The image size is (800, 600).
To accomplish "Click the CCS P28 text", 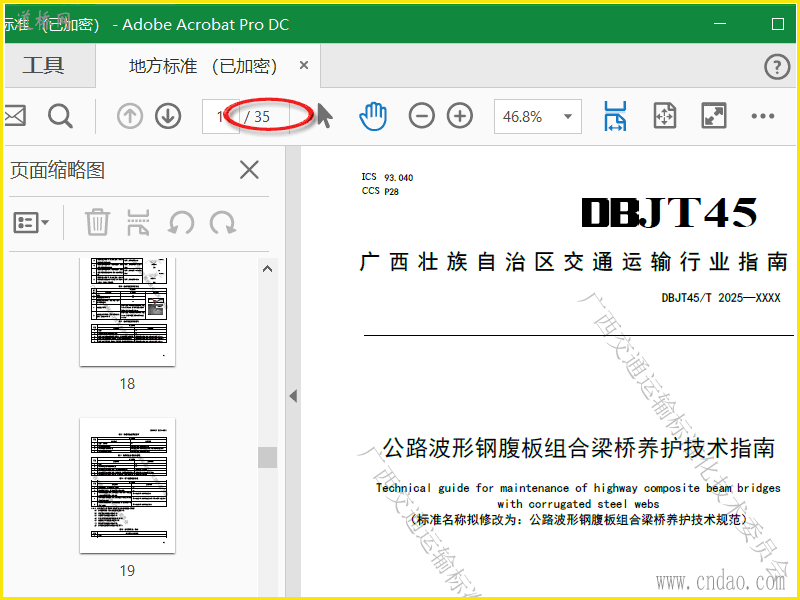I will 380,191.
